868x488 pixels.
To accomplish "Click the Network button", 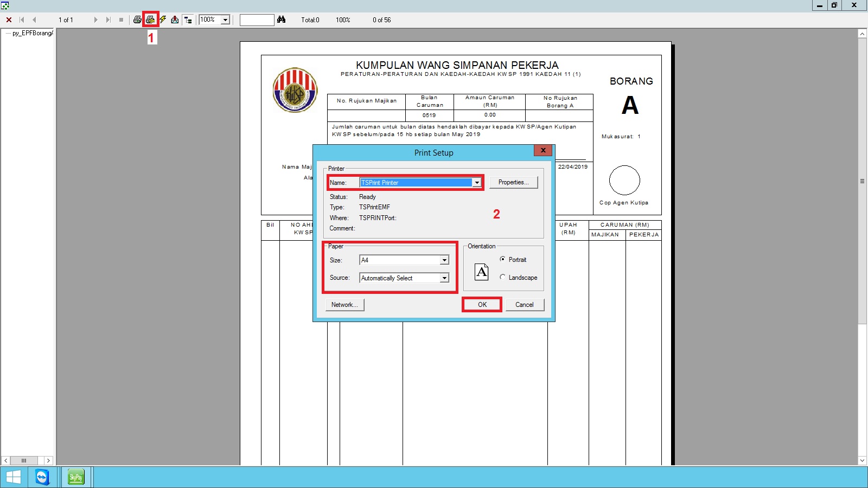I will pos(344,305).
